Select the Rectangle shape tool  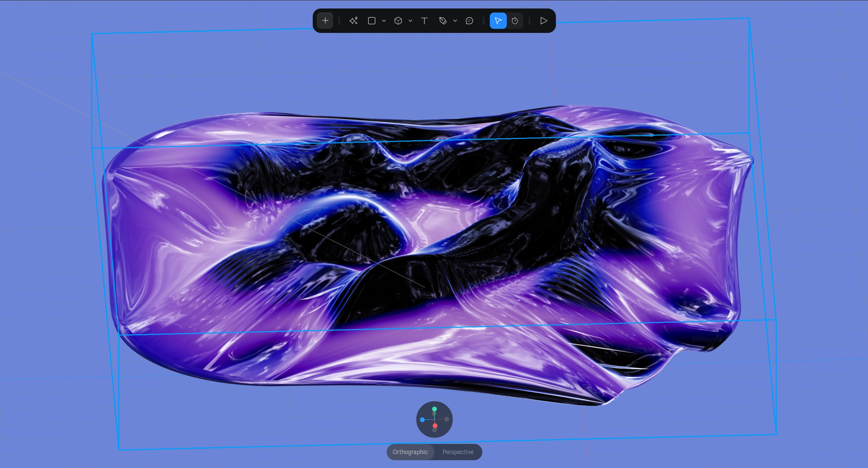372,21
